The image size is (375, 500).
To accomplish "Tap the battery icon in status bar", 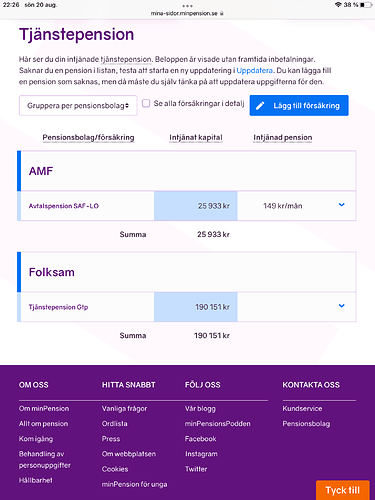I will point(366,5).
